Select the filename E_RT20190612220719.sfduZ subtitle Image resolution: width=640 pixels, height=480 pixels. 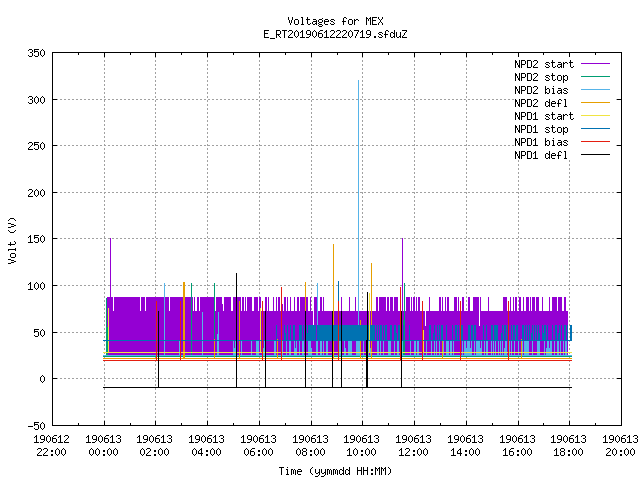336,34
